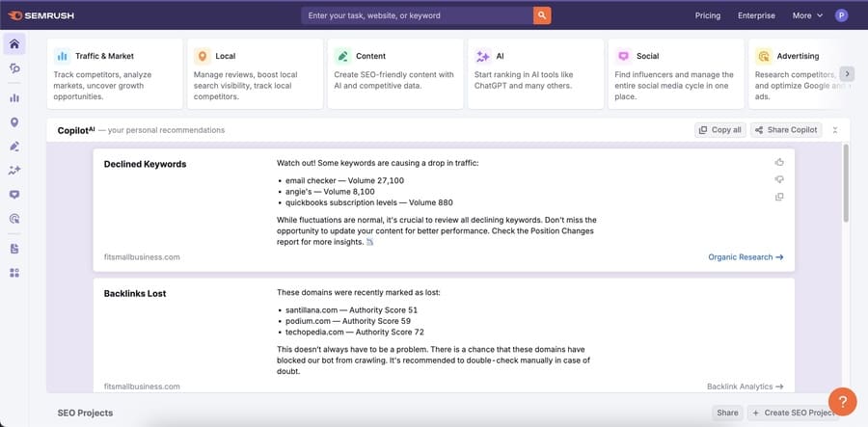
Task: Open the user profile avatar P
Action: click(x=841, y=15)
